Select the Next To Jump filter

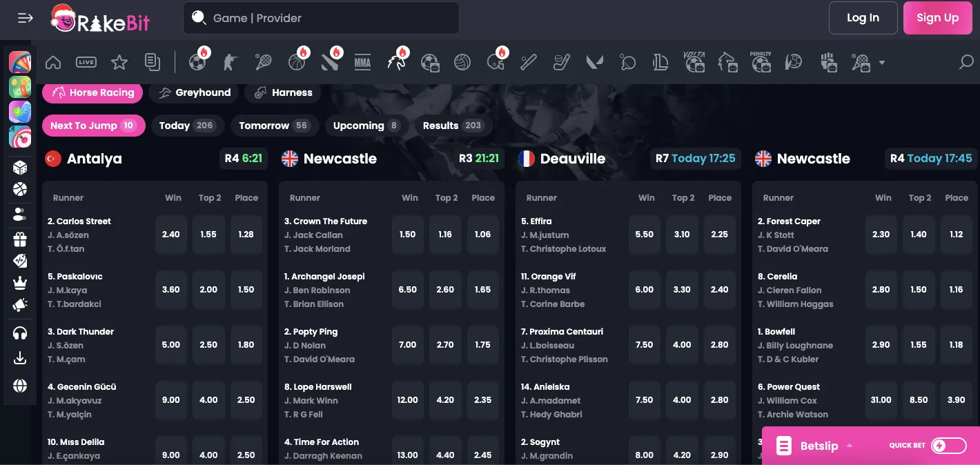[93, 126]
